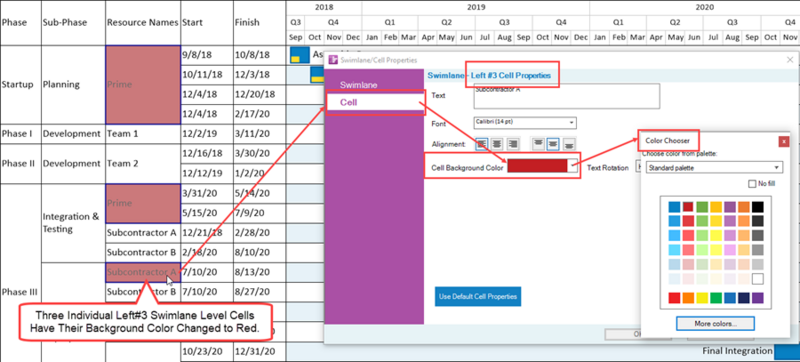The image size is (800, 362).
Task: Click the More colors... button
Action: click(x=715, y=323)
